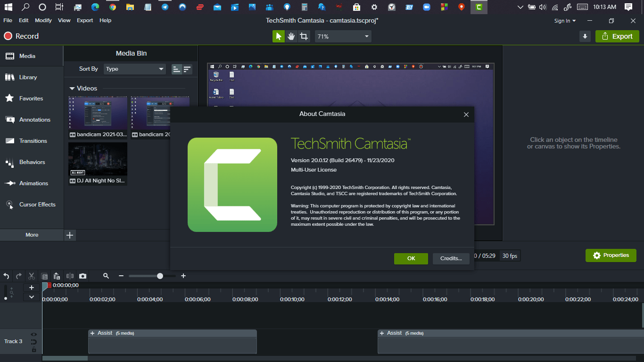This screenshot has height=362, width=644.
Task: Paste media using the timeline toolbar icon
Action: 57,276
